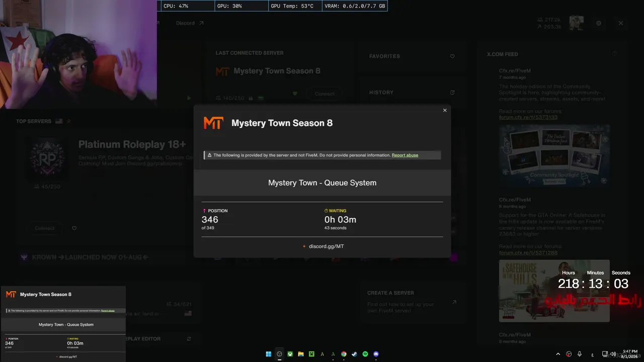Open Google Chrome from taskbar

point(344,354)
